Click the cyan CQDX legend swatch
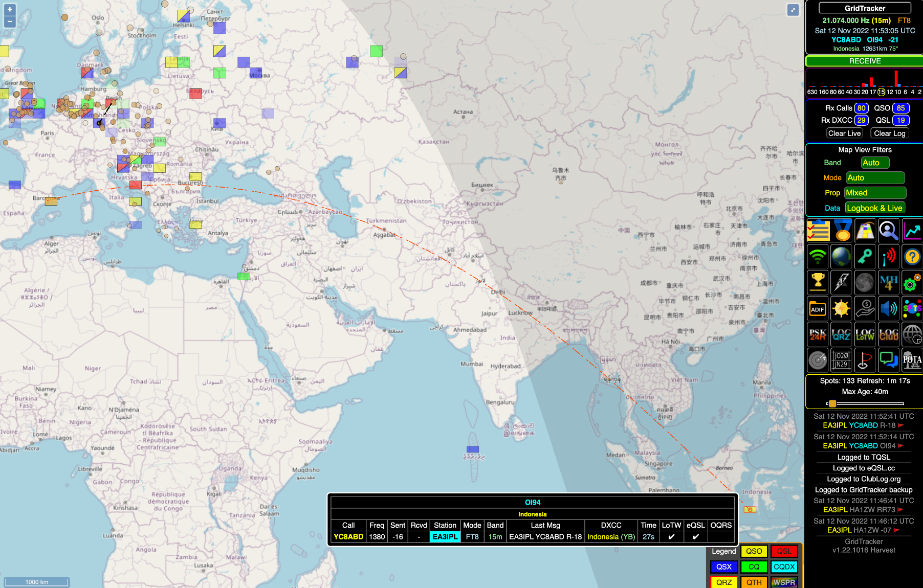The height and width of the screenshot is (588, 923). (784, 567)
